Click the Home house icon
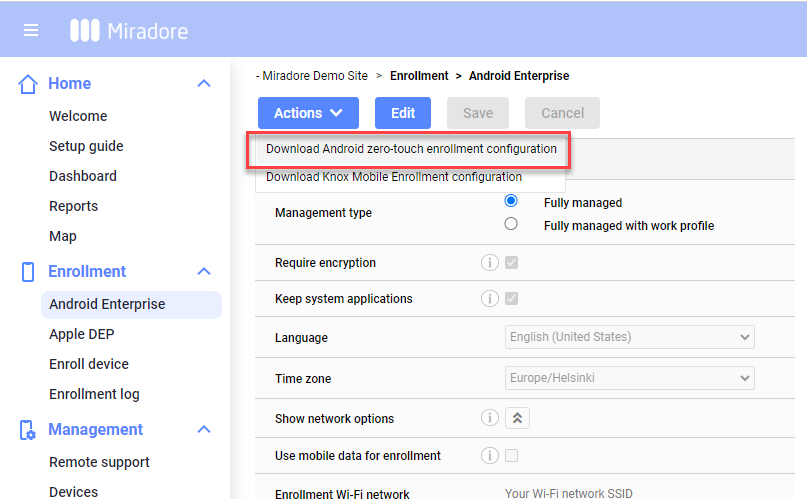The width and height of the screenshot is (807, 499). coord(29,84)
